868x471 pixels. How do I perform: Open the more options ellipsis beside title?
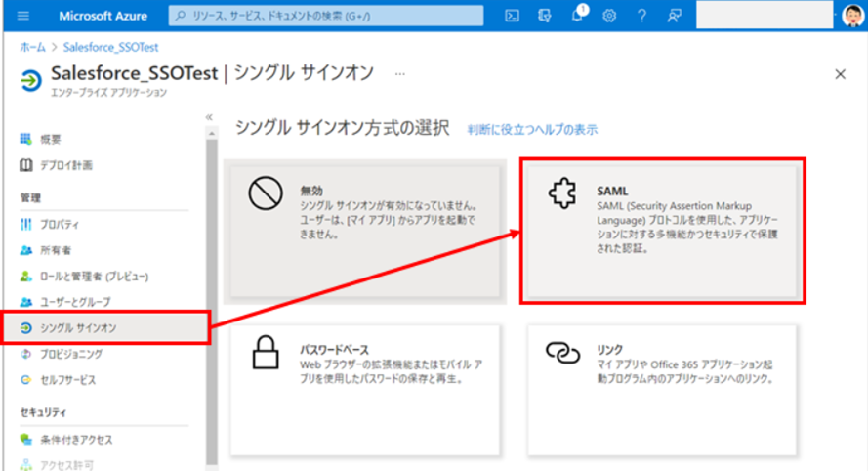tap(399, 73)
